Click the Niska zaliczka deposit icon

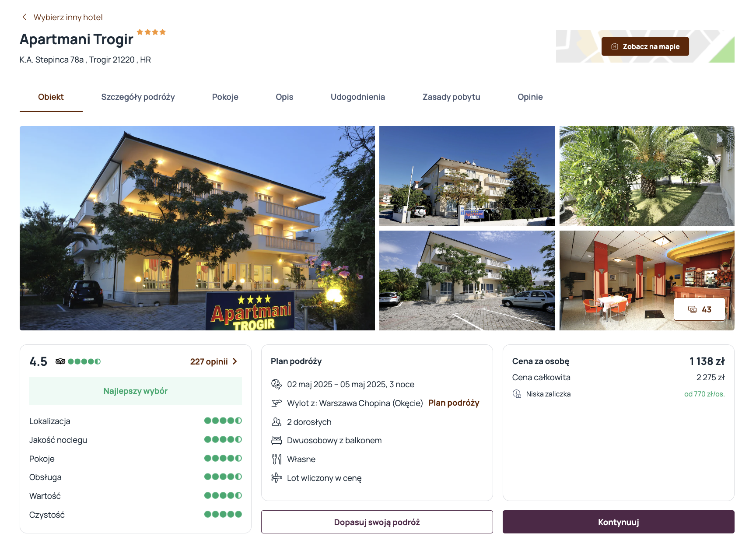(x=517, y=394)
